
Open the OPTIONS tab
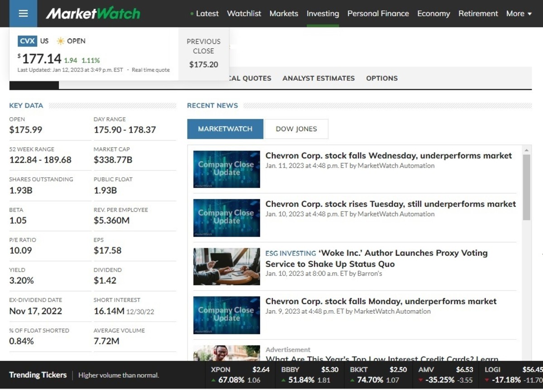click(381, 78)
